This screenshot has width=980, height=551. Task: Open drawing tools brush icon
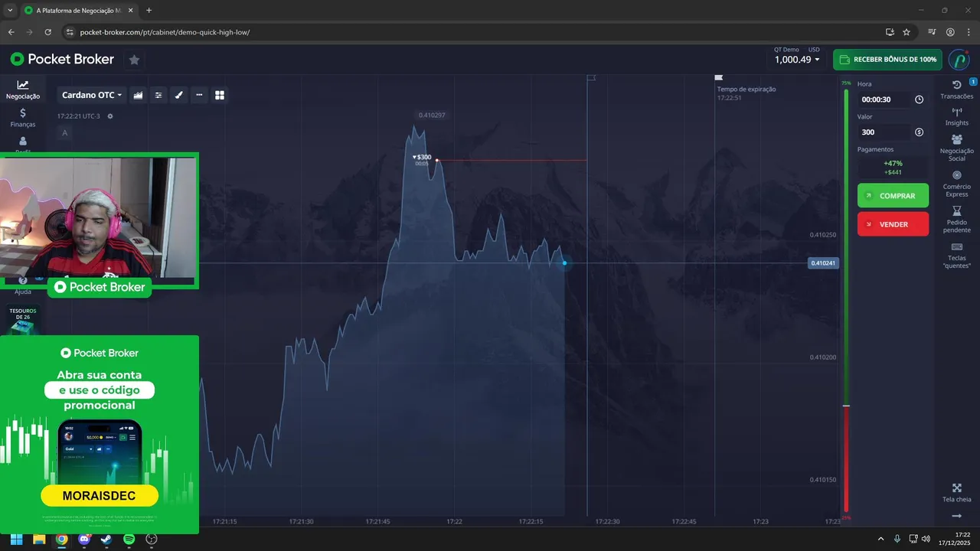(x=179, y=95)
